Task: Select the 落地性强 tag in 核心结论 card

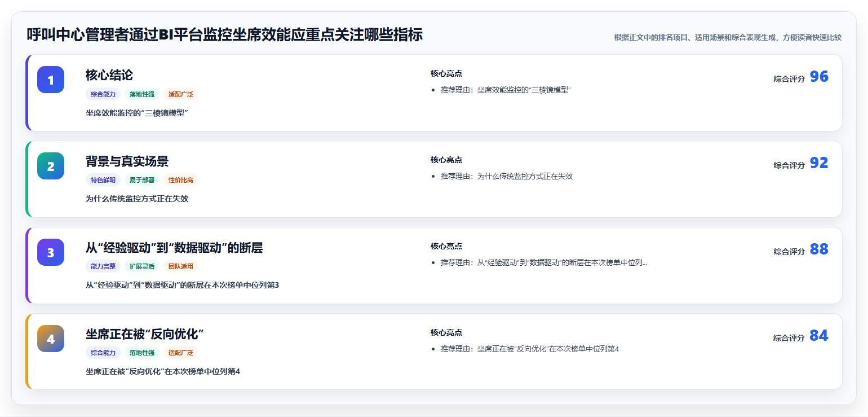Action: (142, 94)
